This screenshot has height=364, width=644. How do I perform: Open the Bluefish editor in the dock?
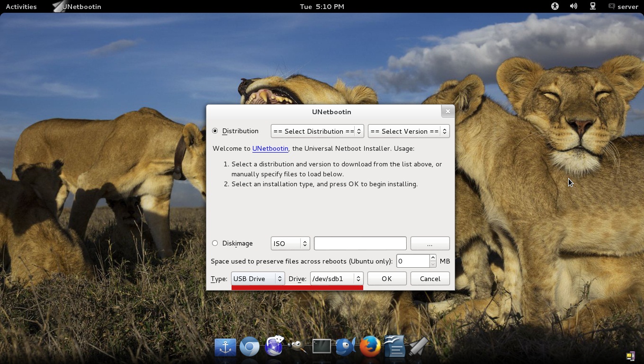click(x=346, y=346)
